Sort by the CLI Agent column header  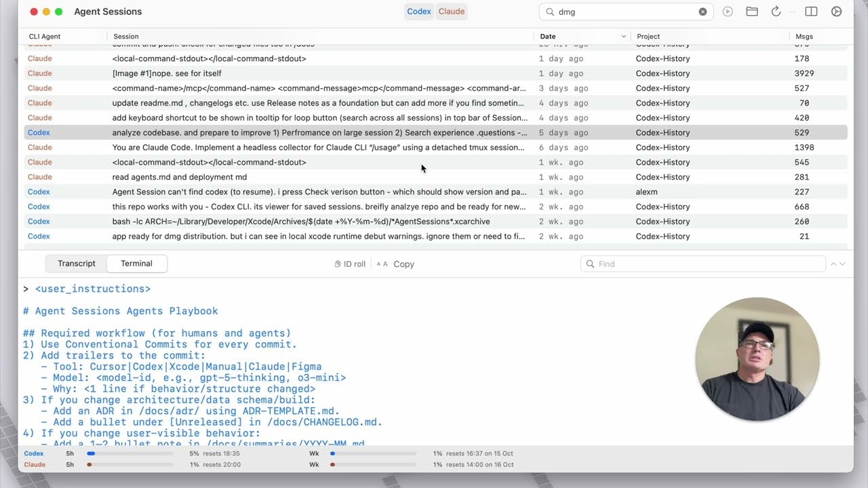pos(45,37)
